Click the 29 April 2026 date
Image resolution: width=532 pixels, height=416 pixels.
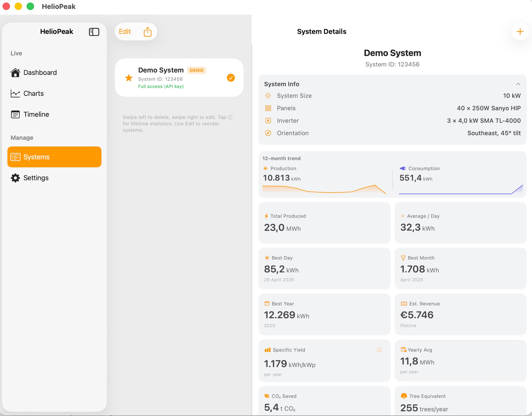pyautogui.click(x=279, y=280)
